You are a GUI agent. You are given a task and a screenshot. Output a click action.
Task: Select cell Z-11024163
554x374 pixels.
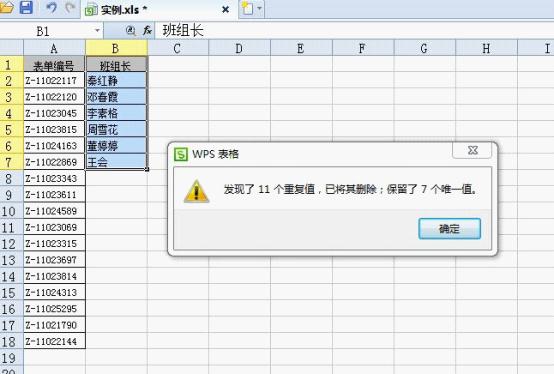pos(54,146)
